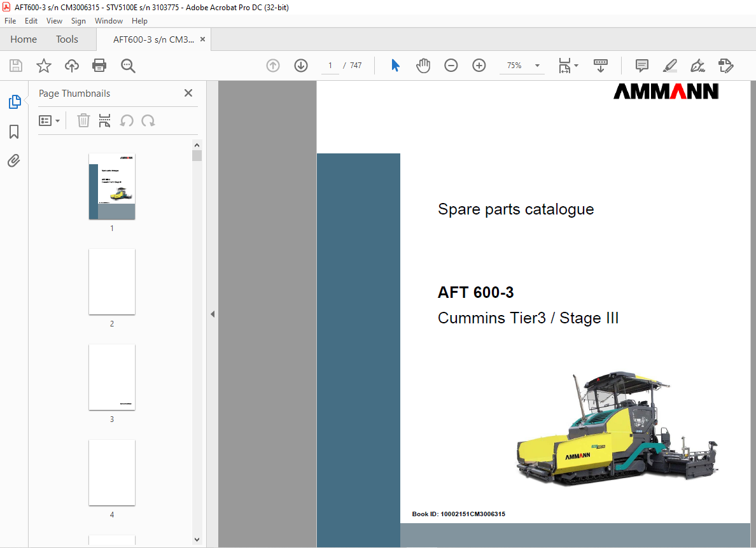Select the Highlight text pen tool

pyautogui.click(x=669, y=66)
